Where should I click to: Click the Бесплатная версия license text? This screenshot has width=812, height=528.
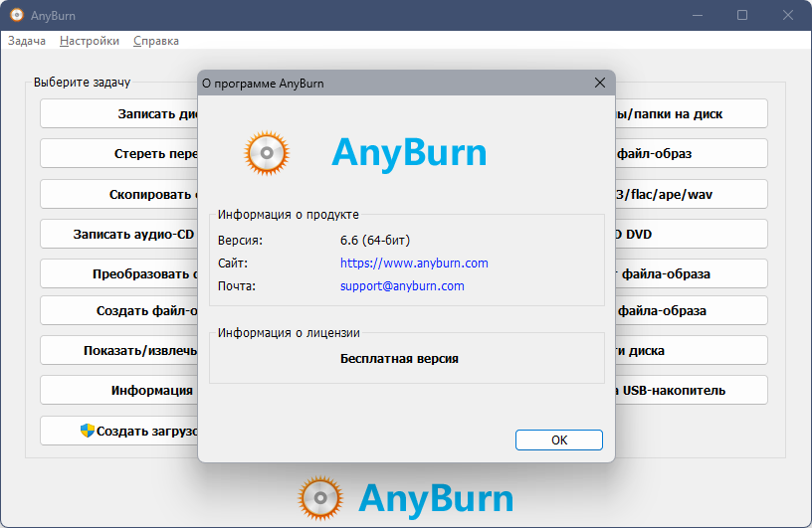coord(399,358)
